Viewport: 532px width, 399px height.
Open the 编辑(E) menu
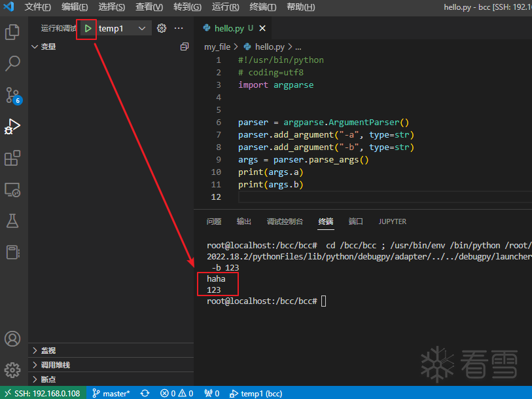tap(75, 7)
